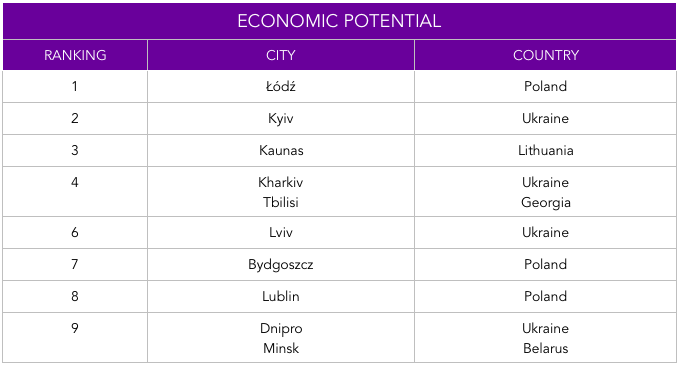Screen dimensions: 681x367
Task: Click the Minsk city name
Action: [x=281, y=348]
